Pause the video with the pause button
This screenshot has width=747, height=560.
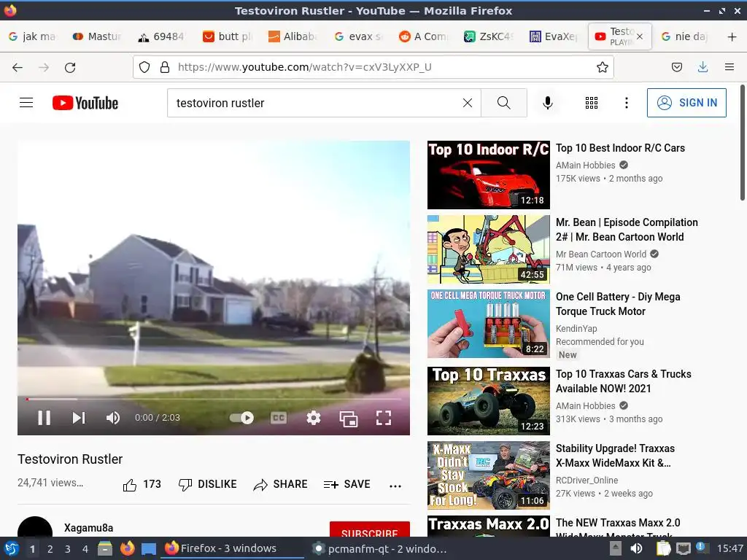point(44,418)
